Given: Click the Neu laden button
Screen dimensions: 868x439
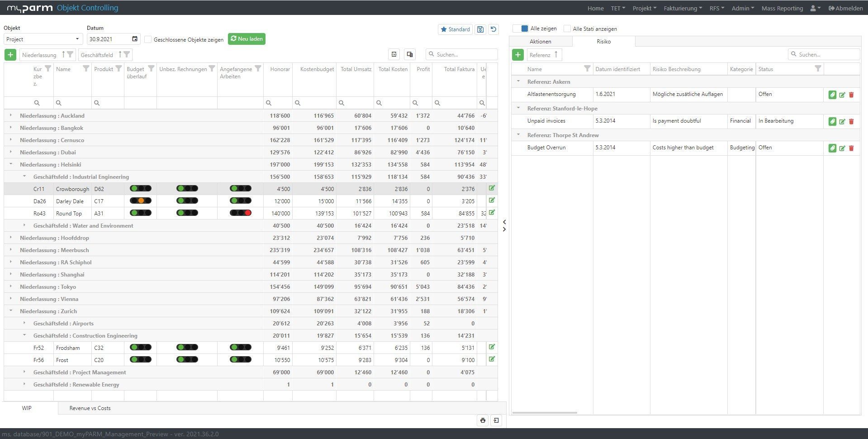Looking at the screenshot, I should (247, 39).
